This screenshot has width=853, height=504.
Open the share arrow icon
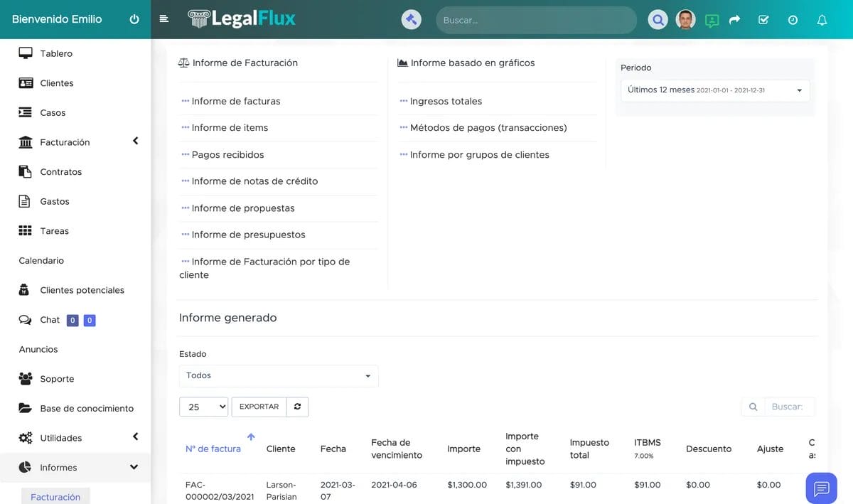point(735,20)
